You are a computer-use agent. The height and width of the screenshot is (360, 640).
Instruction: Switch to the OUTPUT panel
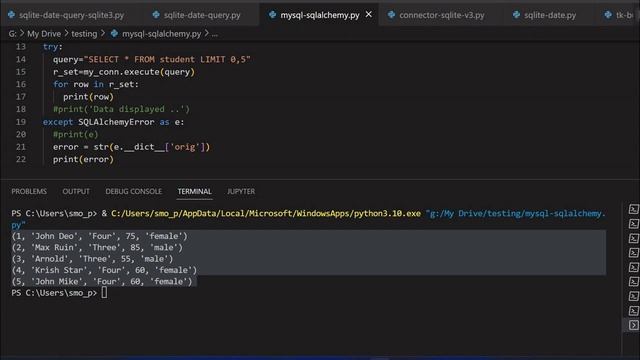76,191
